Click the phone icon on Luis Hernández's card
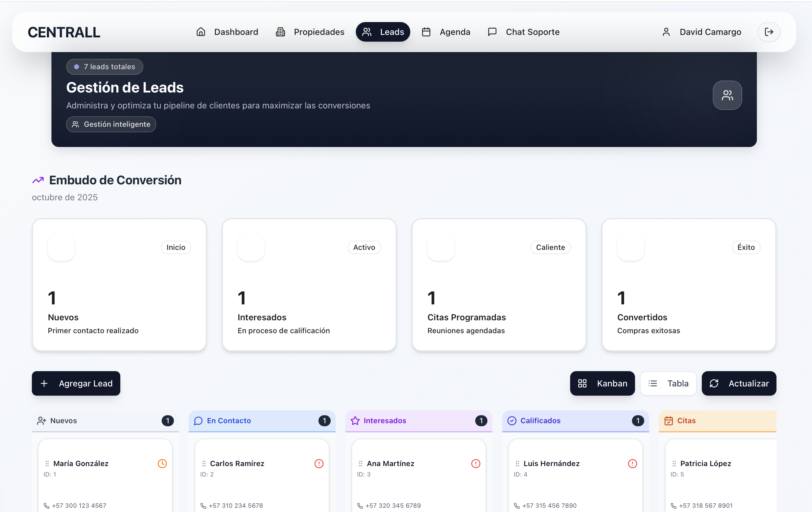 [x=517, y=506]
